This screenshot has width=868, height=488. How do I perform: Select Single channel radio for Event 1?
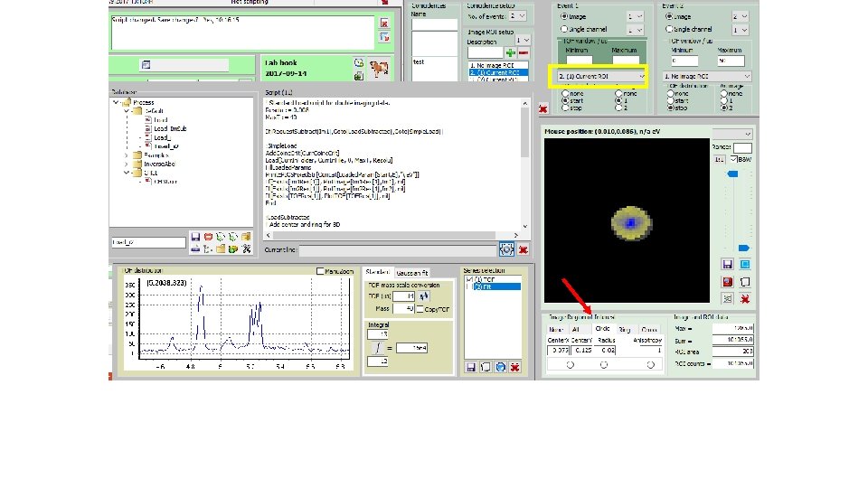(565, 29)
